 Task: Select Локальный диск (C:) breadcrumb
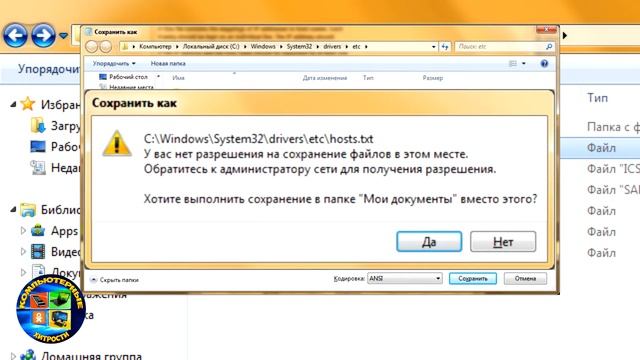point(211,47)
